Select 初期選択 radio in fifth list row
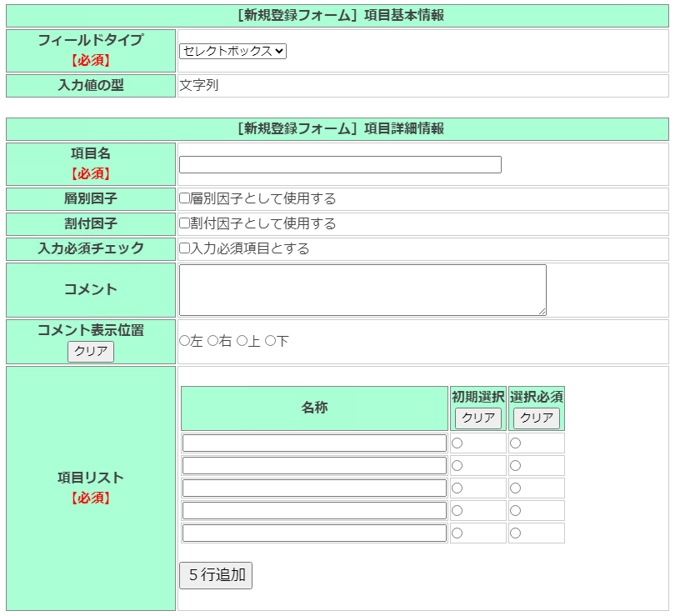Viewport: 675px width, 616px height. [x=457, y=533]
